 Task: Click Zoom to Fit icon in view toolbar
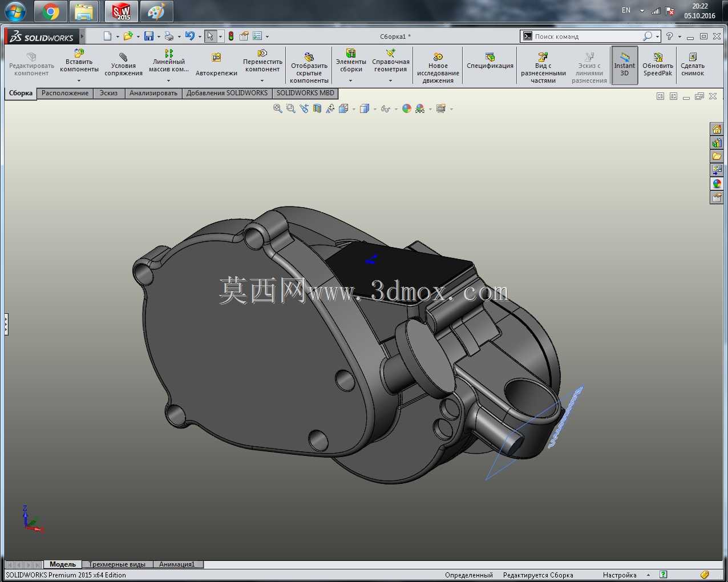[278, 108]
